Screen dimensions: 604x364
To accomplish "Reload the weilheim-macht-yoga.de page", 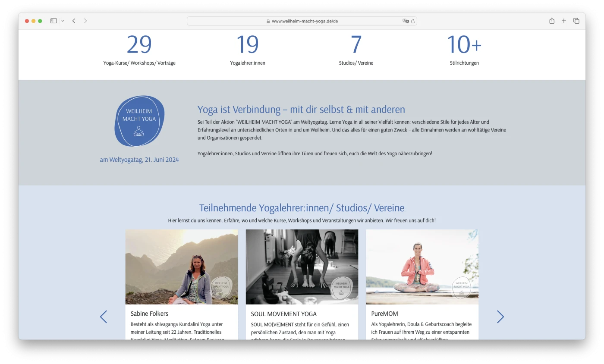I will [412, 21].
